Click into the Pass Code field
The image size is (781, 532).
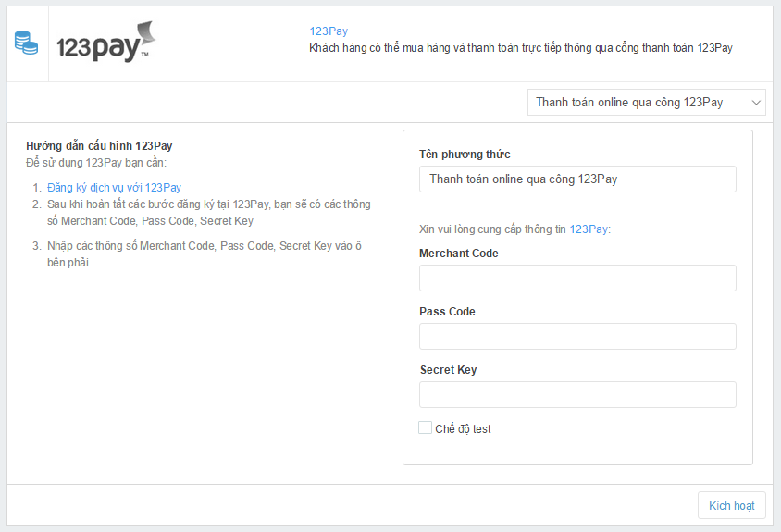(577, 336)
